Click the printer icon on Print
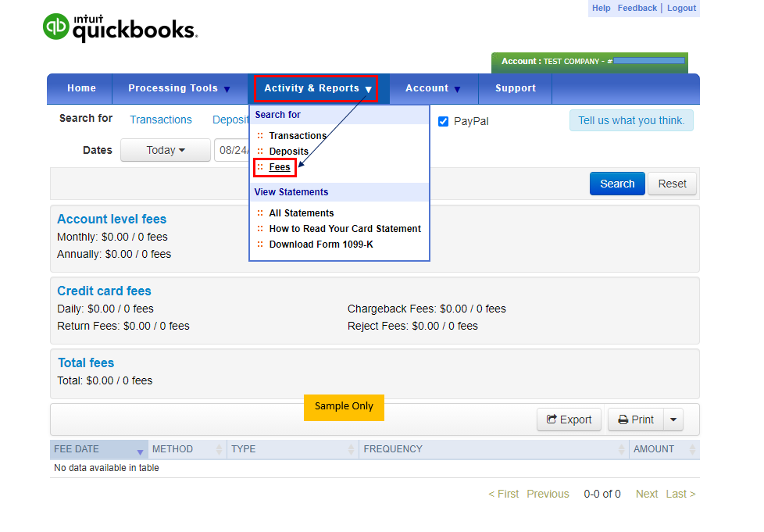Screen dimensions: 764x532 pyautogui.click(x=623, y=420)
